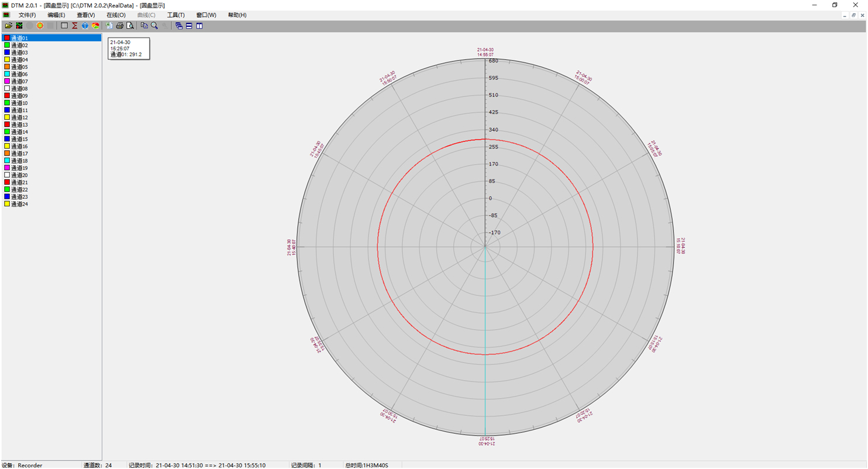Select 通道02 in the channel list
Image resolution: width=868 pixels, height=469 pixels.
tap(19, 45)
